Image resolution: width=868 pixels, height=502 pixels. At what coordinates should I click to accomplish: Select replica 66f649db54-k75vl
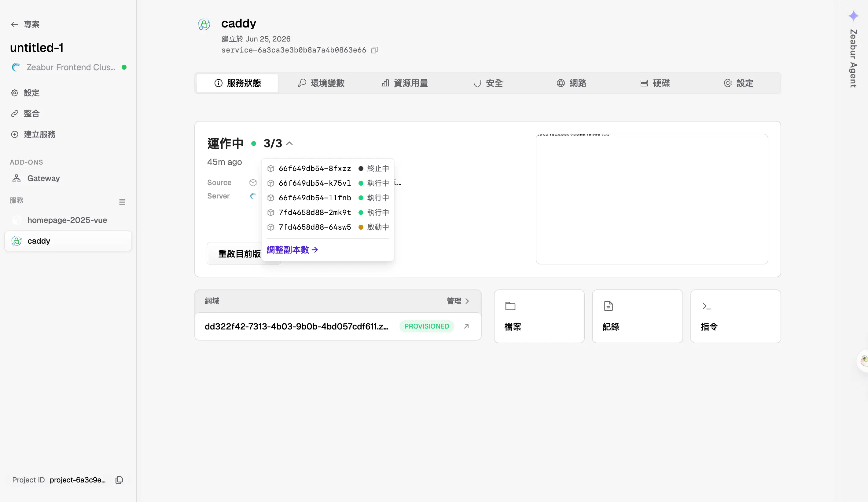click(328, 183)
